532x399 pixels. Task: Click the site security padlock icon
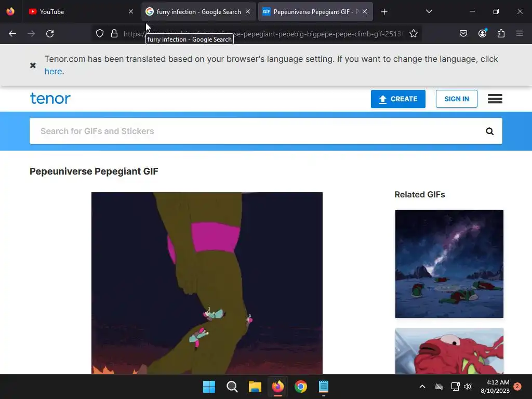point(114,34)
